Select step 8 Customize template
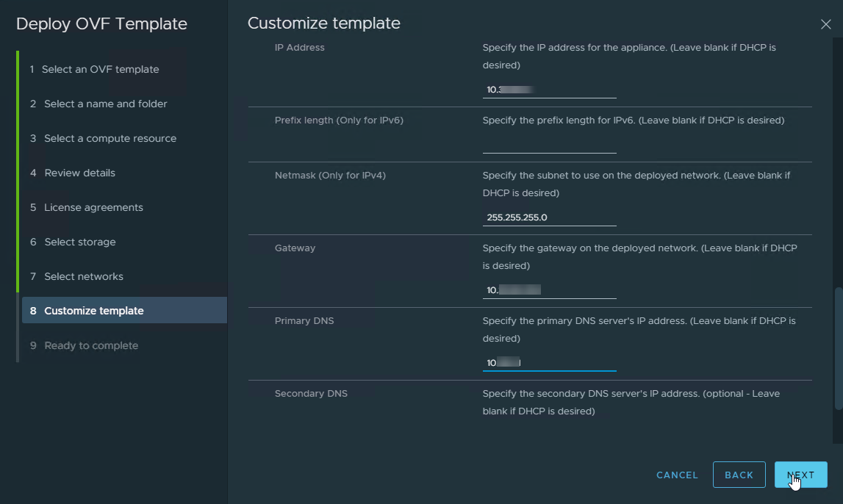Screen dimensions: 843x504 pyautogui.click(x=93, y=311)
